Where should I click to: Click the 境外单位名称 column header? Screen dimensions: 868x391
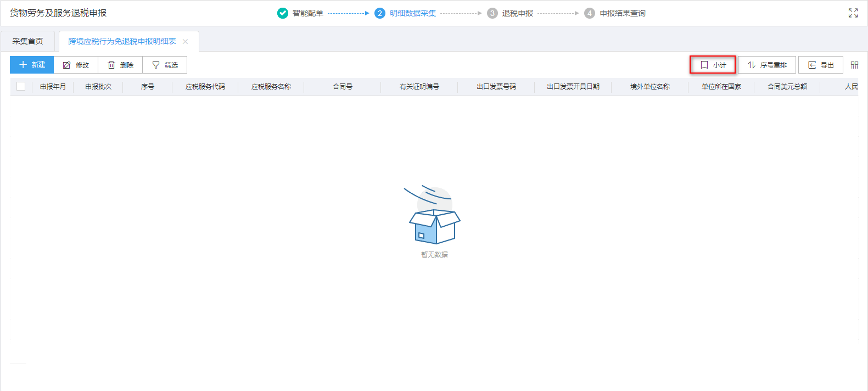[x=650, y=87]
